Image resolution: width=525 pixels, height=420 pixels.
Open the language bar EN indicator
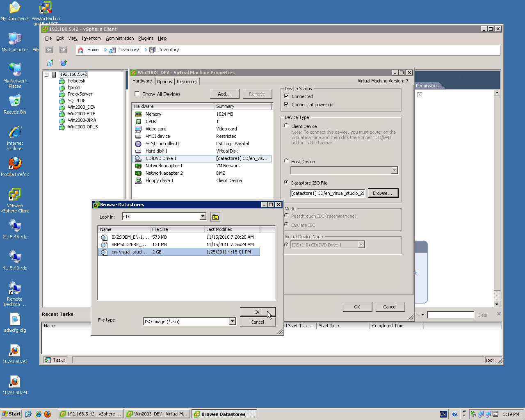tap(443, 414)
